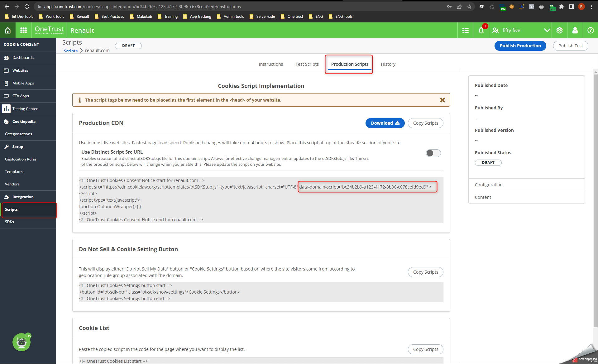Click the password key icon in address bar
The width and height of the screenshot is (598, 364).
(x=449, y=7)
